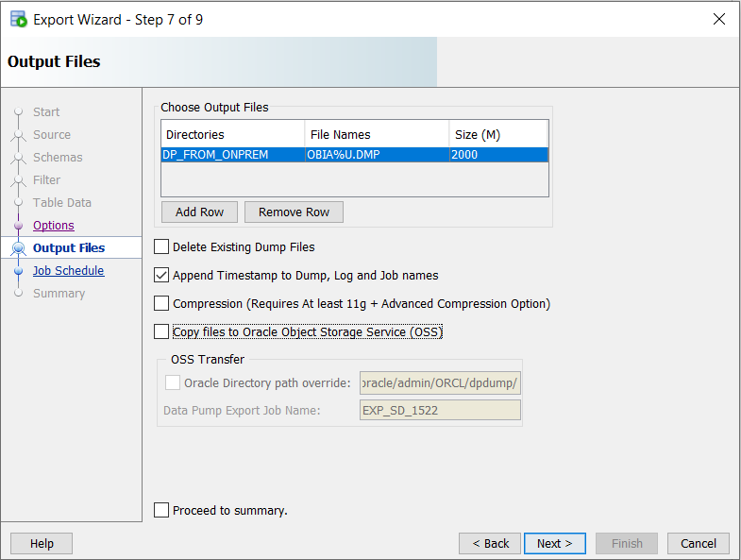
Task: Click the Start step in sidebar
Action: click(x=46, y=112)
